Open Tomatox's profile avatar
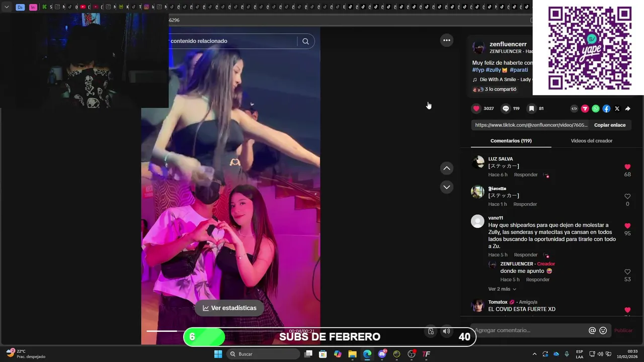Viewport: 644px width, 362px height. [x=477, y=306]
